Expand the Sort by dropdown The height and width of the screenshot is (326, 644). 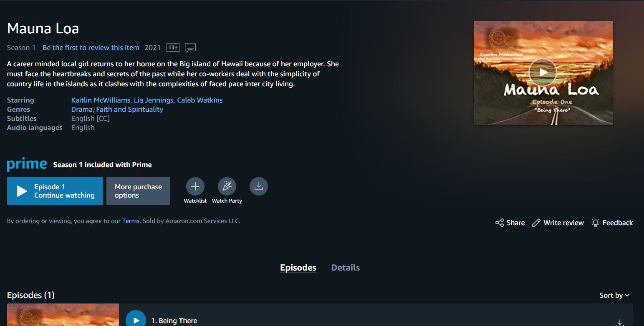click(614, 295)
